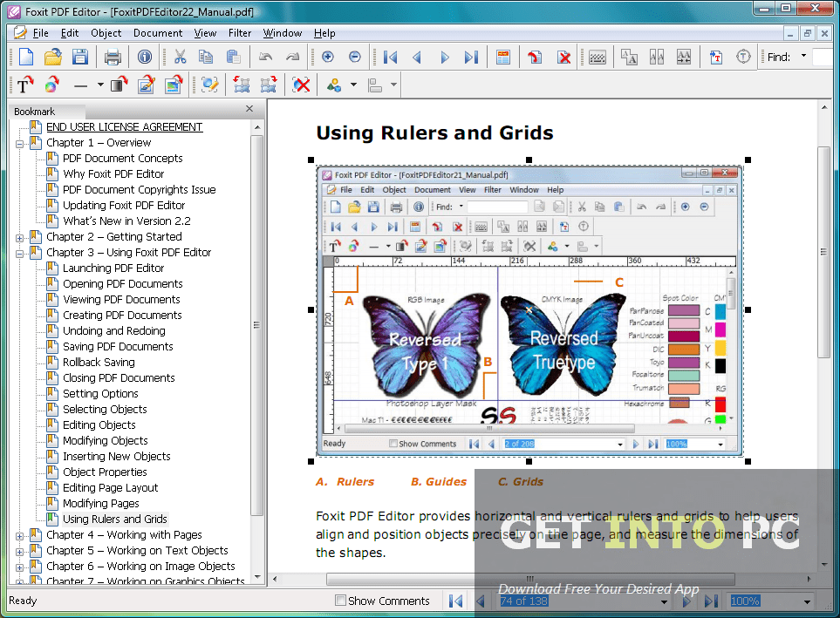Open the Filter menu

pyautogui.click(x=240, y=33)
